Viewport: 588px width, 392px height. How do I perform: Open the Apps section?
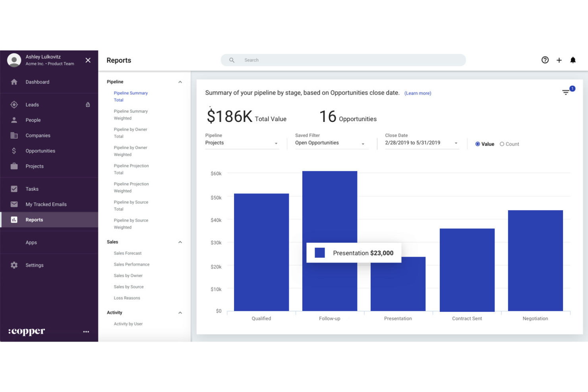pos(31,242)
